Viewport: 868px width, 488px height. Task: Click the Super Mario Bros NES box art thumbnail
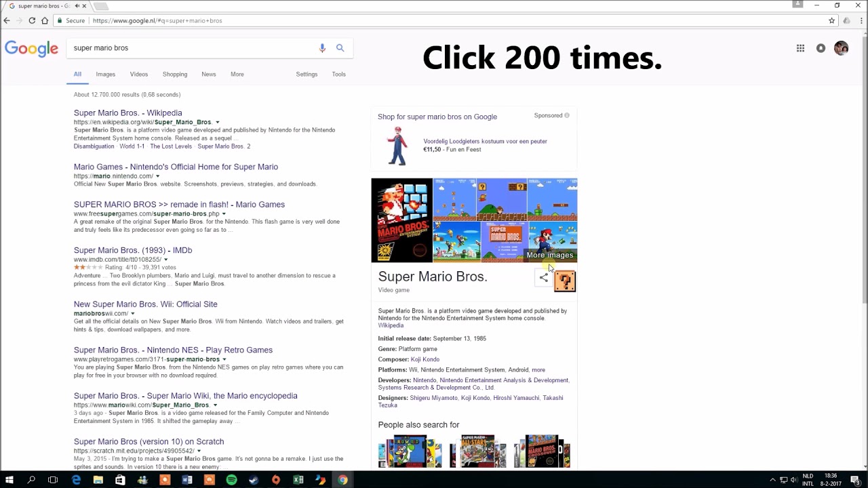coord(401,220)
